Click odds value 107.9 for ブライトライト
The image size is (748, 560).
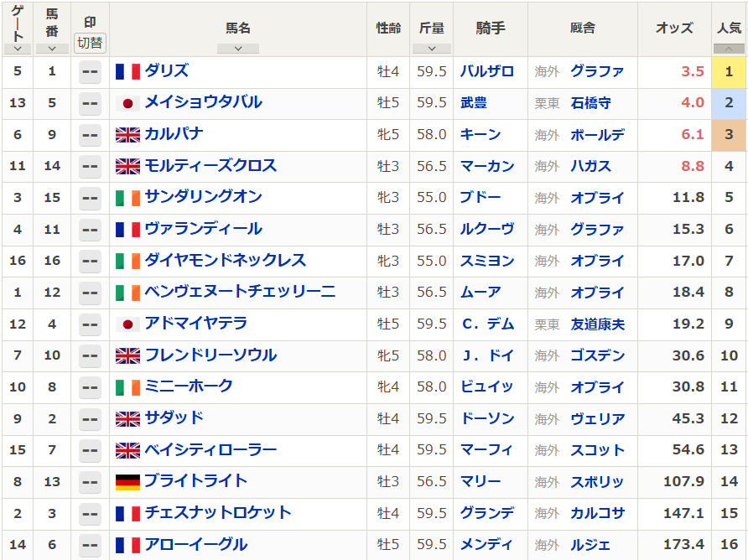point(683,482)
